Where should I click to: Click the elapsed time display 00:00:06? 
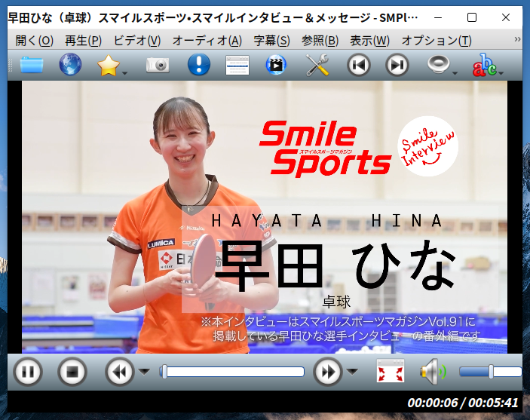pyautogui.click(x=432, y=403)
